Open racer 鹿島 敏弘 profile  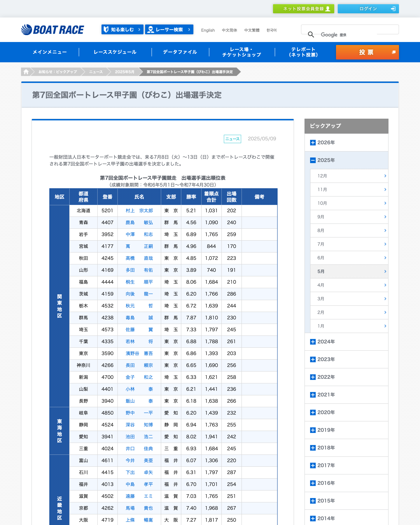point(139,223)
